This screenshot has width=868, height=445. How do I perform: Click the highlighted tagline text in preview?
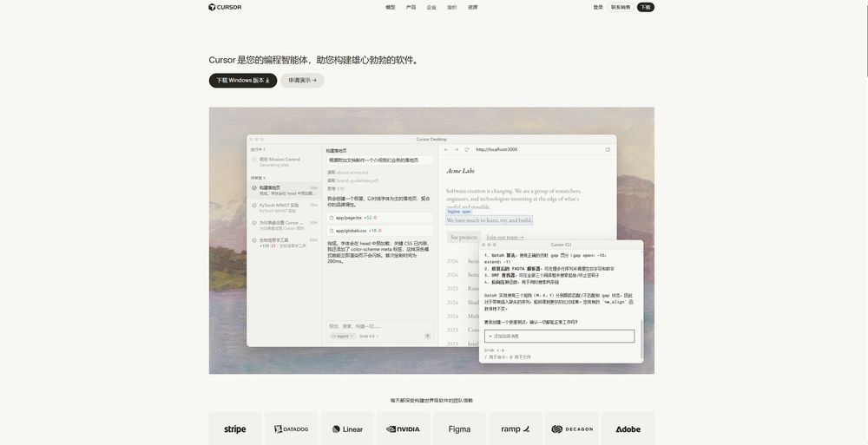[x=490, y=219]
